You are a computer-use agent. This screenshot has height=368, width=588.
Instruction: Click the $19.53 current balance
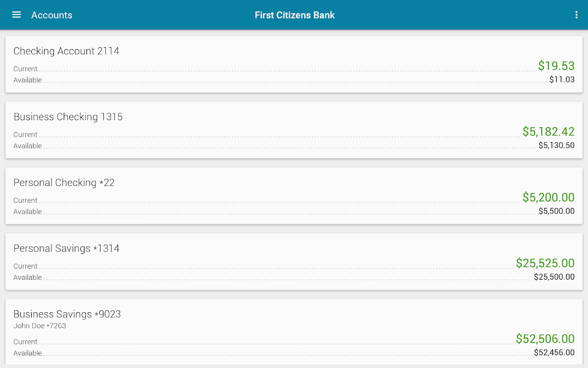tap(556, 66)
